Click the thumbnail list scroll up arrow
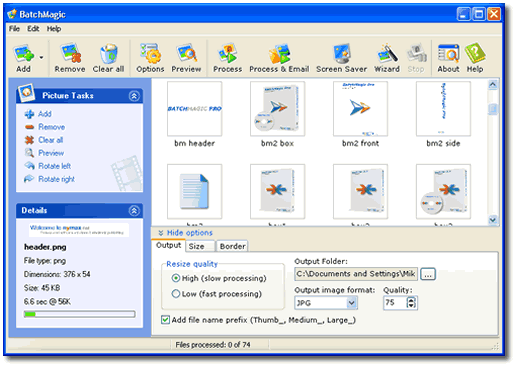 click(493, 85)
